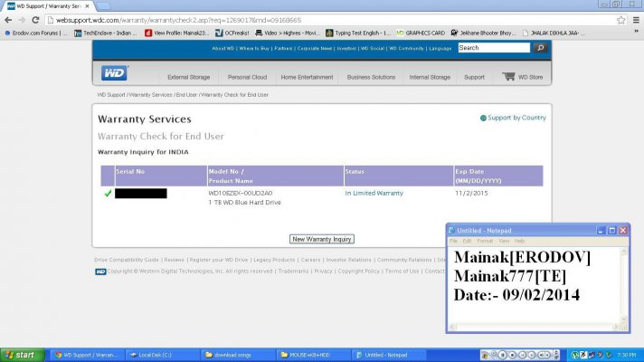The height and width of the screenshot is (362, 644).
Task: Click the Drive Compatibility Guide footer link
Action: point(127,260)
